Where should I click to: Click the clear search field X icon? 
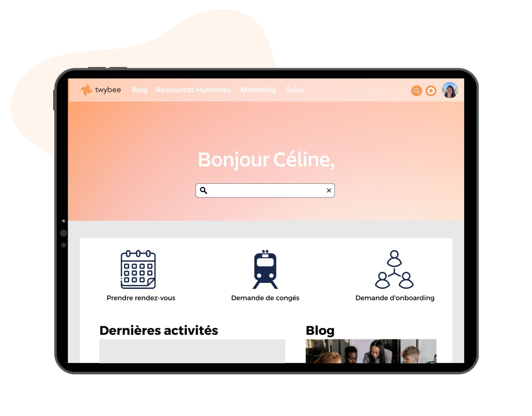click(x=329, y=190)
